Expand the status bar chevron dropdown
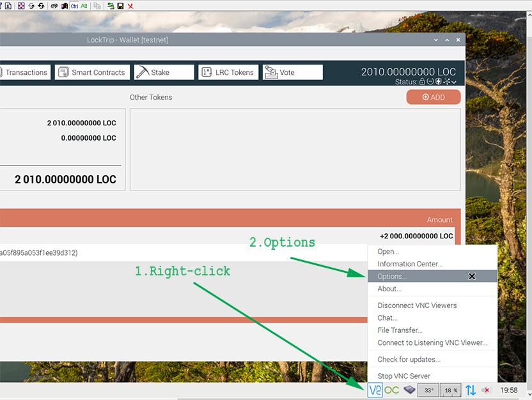This screenshot has height=400, width=532. pos(454,82)
